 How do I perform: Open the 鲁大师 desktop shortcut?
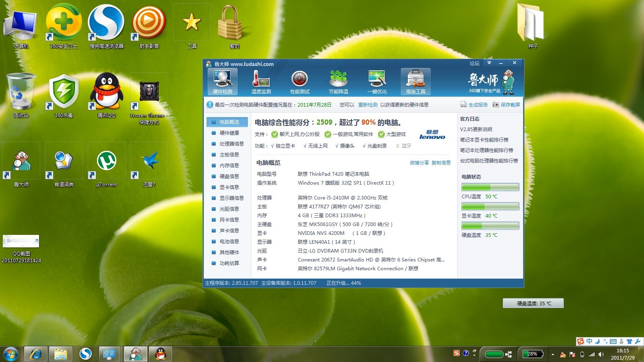21,165
